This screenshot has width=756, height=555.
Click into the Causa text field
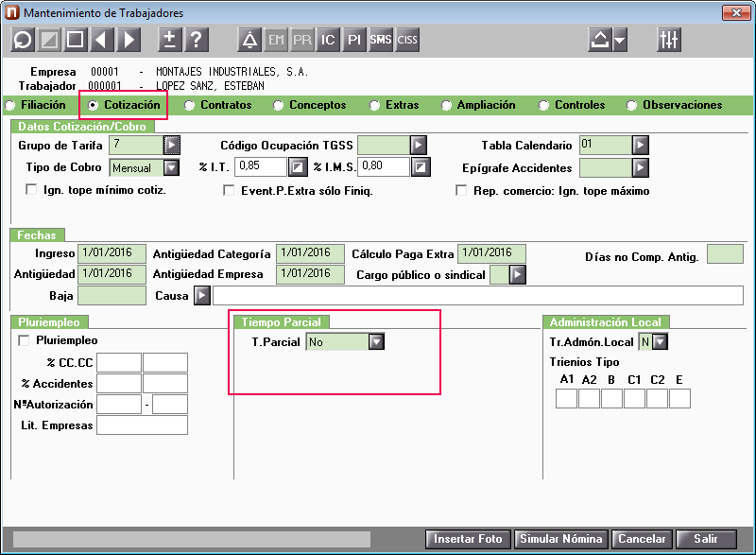(478, 296)
